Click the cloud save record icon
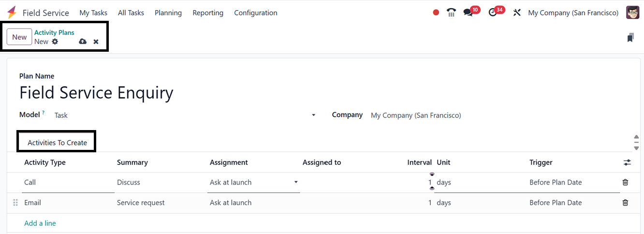Viewport: 644px width, 234px height. pyautogui.click(x=83, y=42)
